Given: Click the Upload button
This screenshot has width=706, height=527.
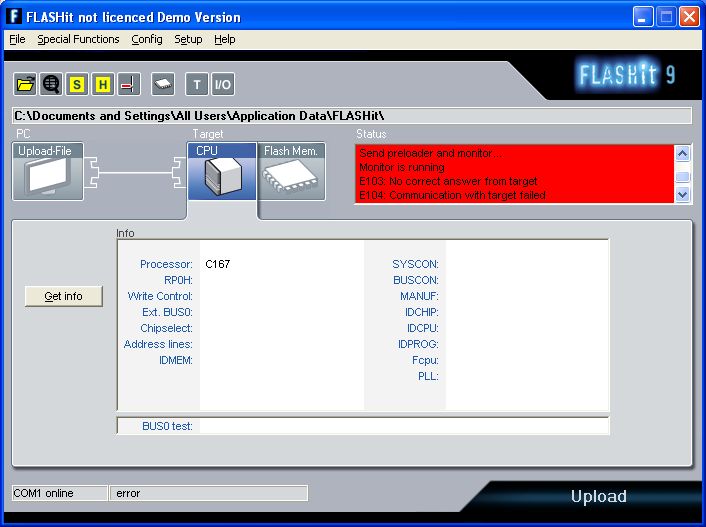Looking at the screenshot, I should [x=598, y=496].
